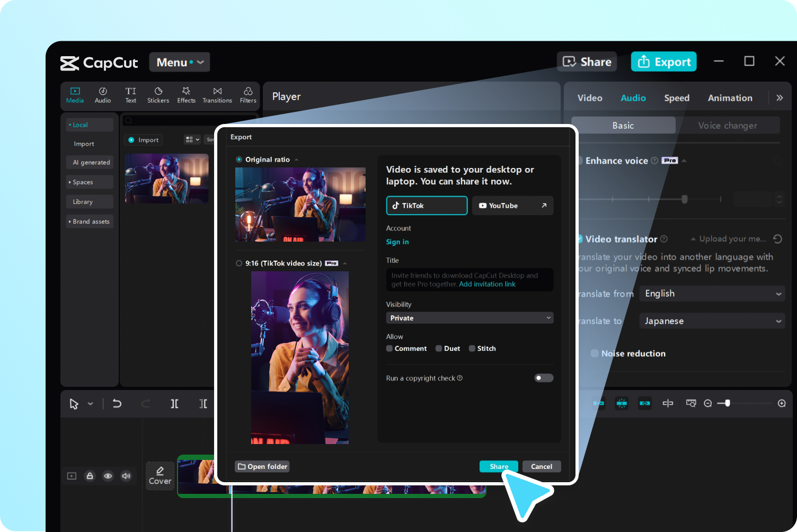Toggle the Run a copyright check switch

click(x=544, y=377)
